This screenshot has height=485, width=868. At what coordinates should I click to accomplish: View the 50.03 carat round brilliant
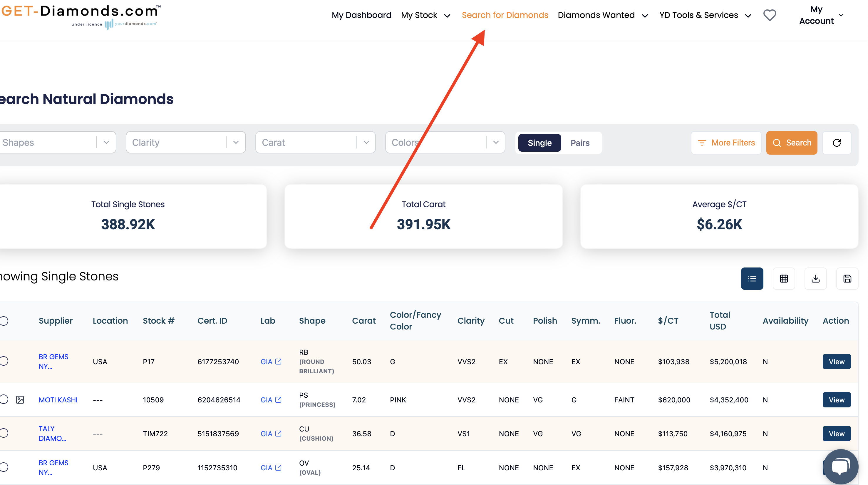coord(836,361)
